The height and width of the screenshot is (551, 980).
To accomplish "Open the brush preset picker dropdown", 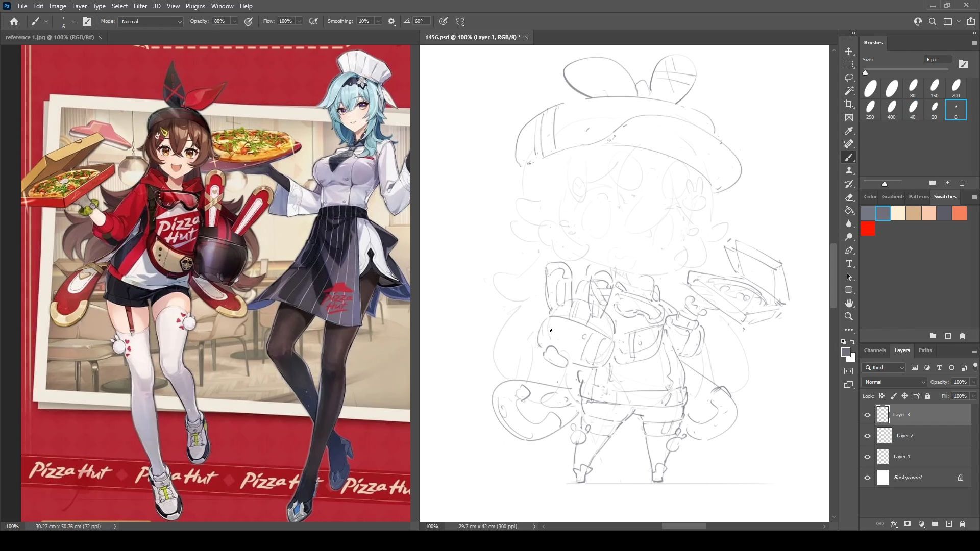I will coord(74,21).
